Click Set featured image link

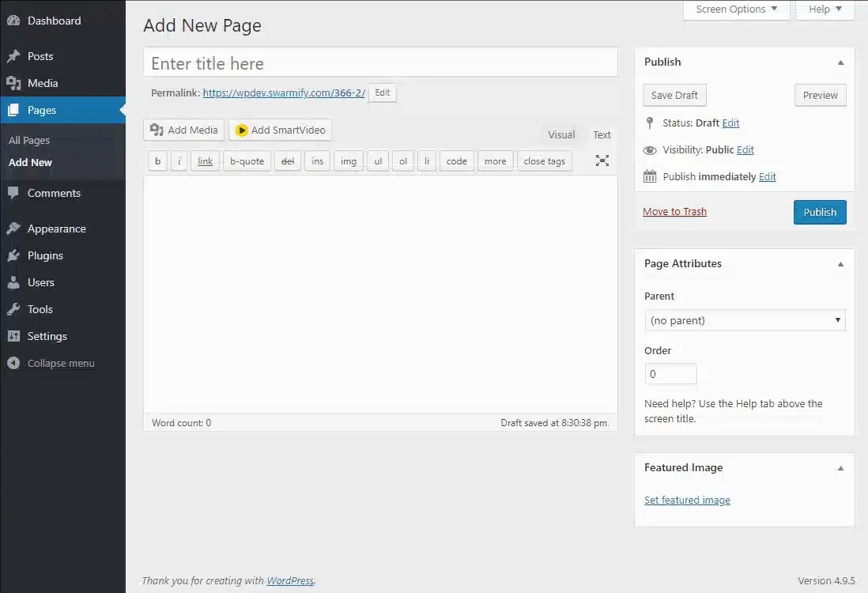[687, 500]
